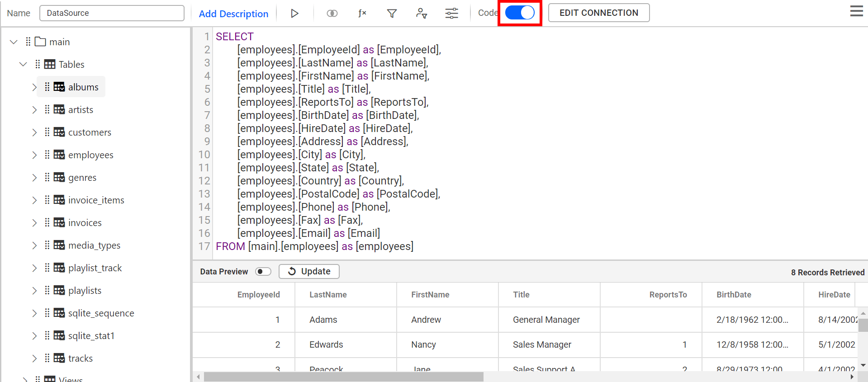
Task: Expand the invoices table node
Action: click(x=34, y=222)
